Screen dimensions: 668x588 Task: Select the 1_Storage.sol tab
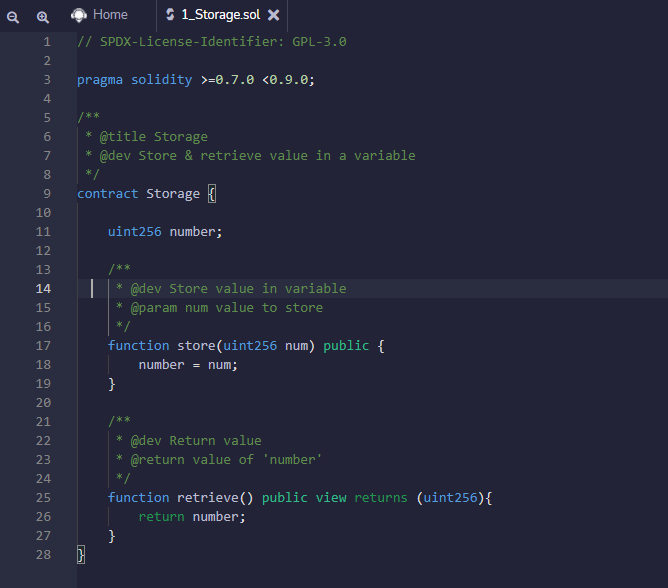(221, 15)
